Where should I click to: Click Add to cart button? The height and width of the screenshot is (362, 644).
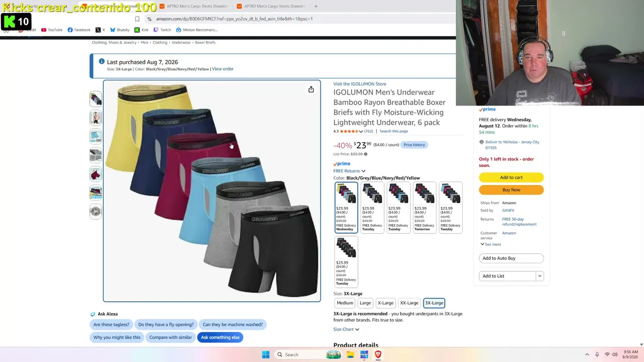[x=511, y=177]
